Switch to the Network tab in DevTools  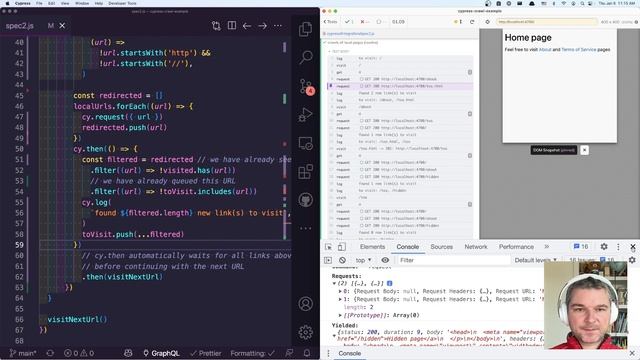tap(476, 247)
